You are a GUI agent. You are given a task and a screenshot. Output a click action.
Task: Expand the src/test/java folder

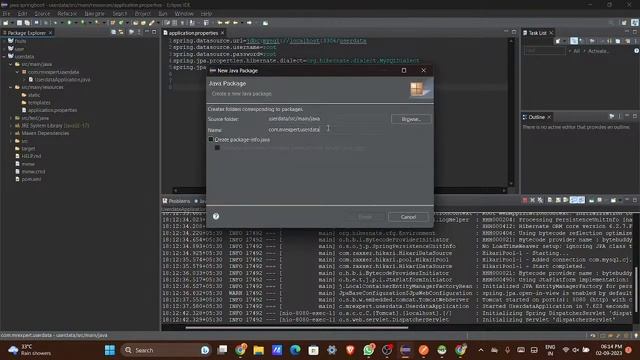11,118
